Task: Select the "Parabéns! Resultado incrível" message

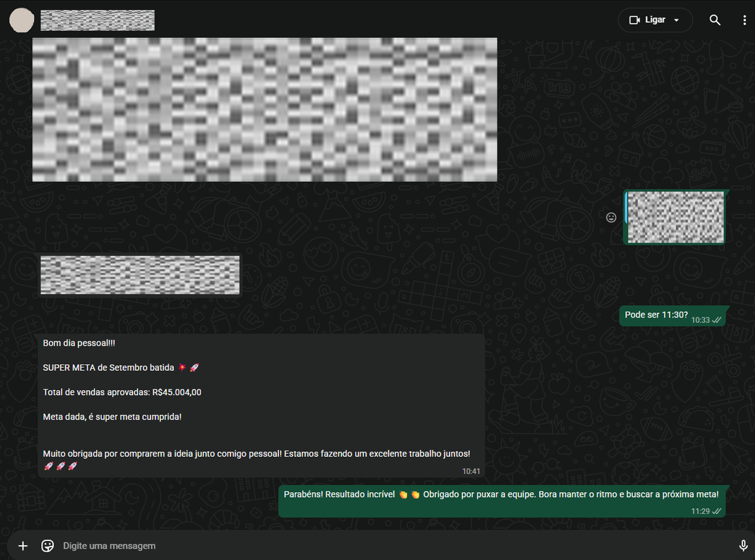Action: [x=501, y=495]
